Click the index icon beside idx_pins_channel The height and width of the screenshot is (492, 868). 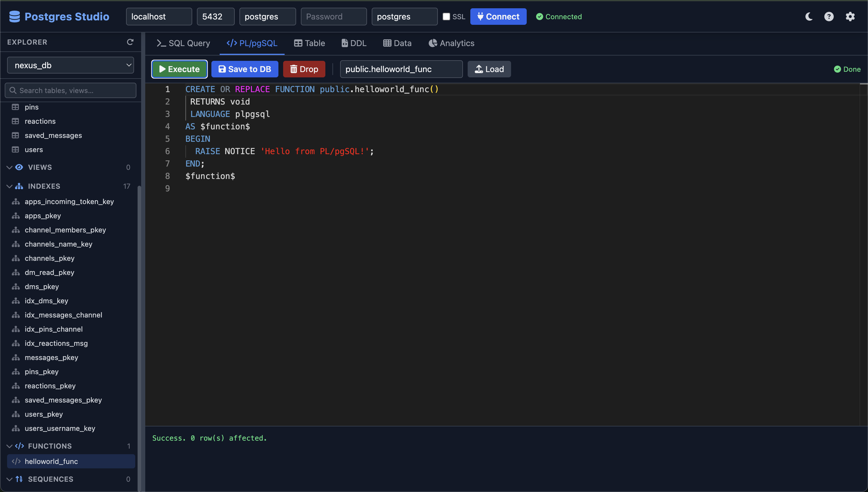[x=16, y=329]
